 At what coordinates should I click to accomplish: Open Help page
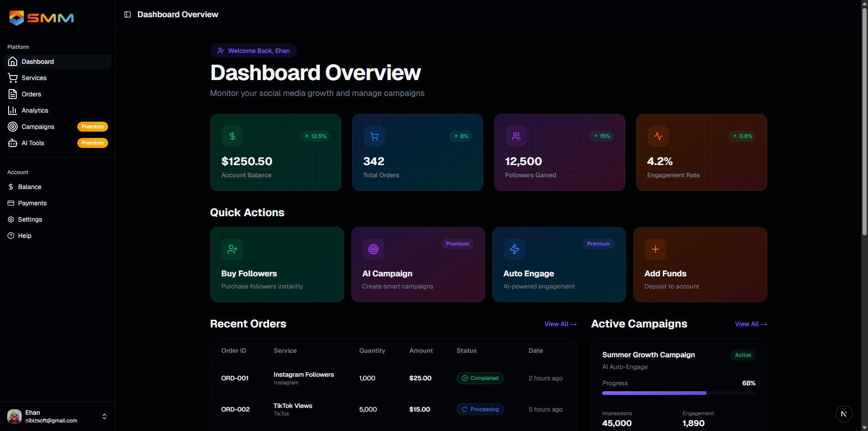point(57,236)
